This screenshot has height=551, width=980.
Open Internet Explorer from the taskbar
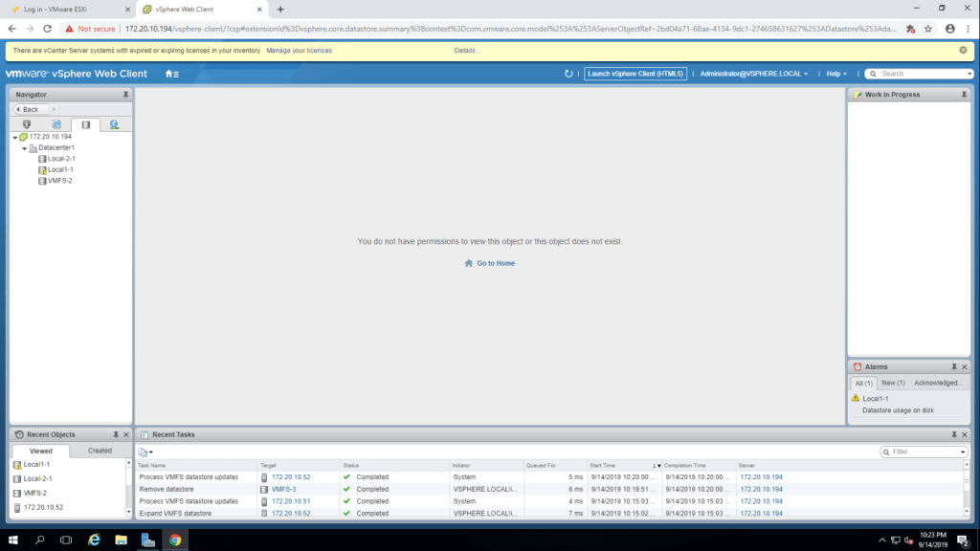tap(95, 540)
